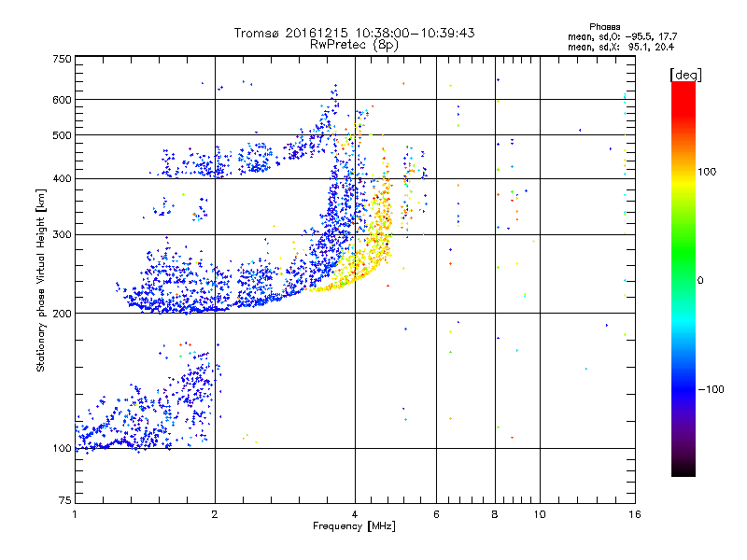Click the '[deg]' colorbar unit label
747x560 pixels.
coord(685,76)
